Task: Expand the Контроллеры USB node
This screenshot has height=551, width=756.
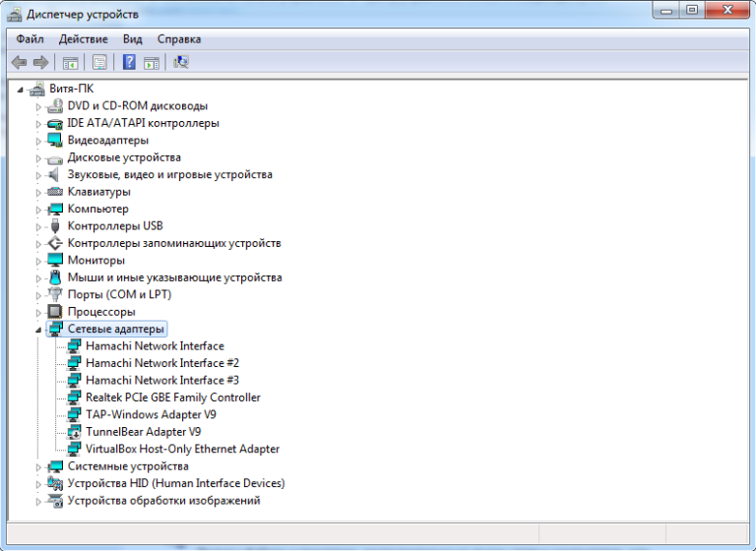Action: click(x=38, y=226)
